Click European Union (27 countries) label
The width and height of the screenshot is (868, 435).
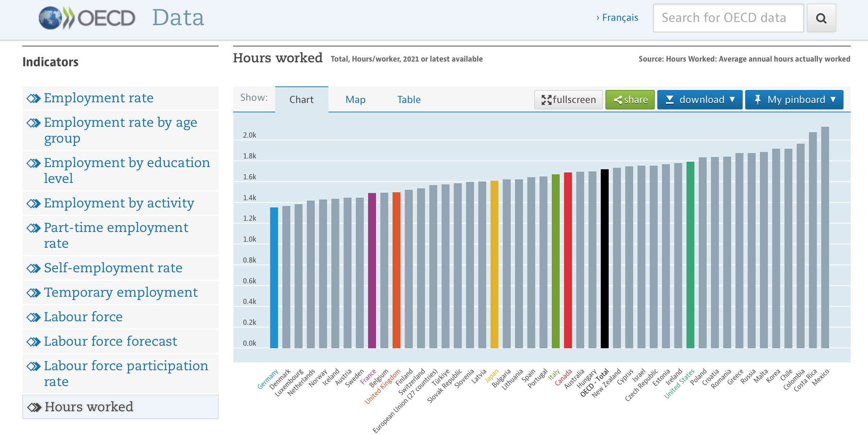405,400
